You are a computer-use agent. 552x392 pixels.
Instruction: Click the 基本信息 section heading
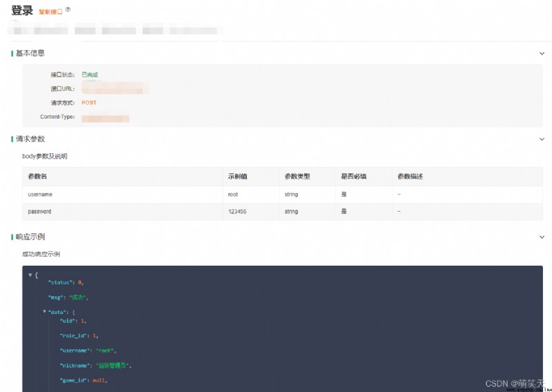pyautogui.click(x=30, y=53)
